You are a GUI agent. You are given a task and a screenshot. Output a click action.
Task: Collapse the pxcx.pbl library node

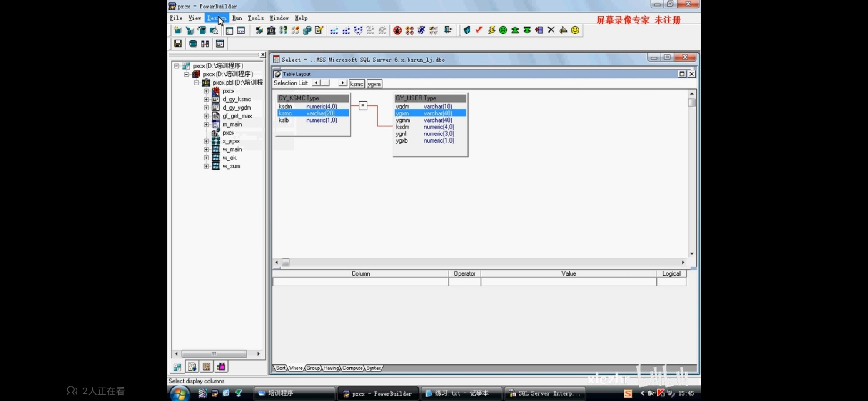pos(197,83)
